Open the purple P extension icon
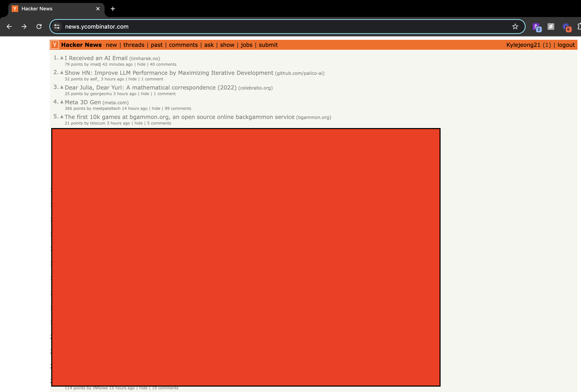Screen dimensions: 581x392 (x=536, y=27)
